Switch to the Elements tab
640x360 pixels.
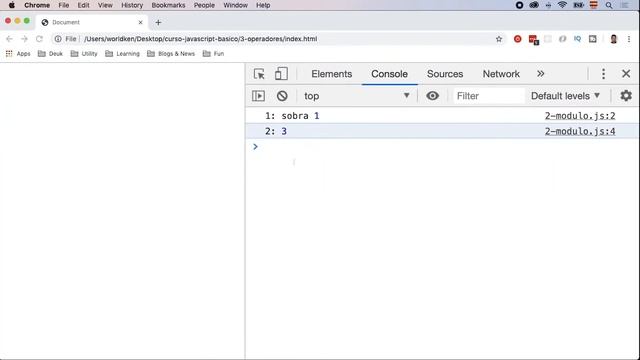331,74
